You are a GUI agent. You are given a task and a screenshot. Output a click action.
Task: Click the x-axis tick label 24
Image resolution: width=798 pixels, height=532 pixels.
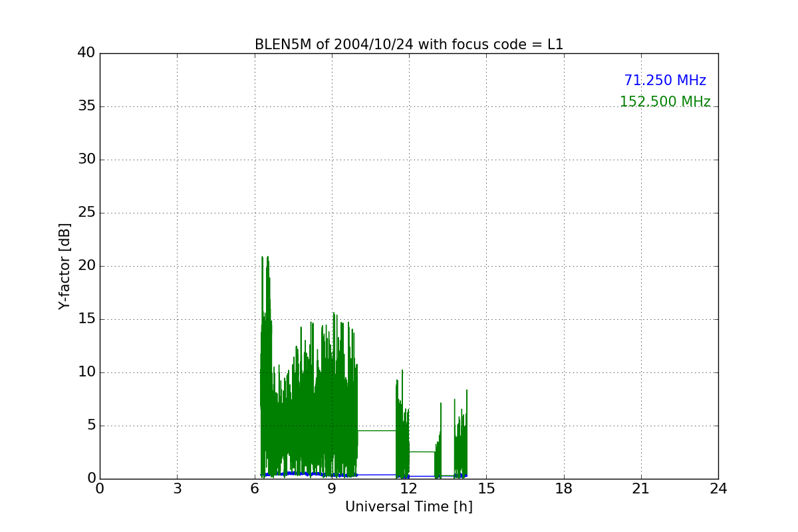pos(718,488)
